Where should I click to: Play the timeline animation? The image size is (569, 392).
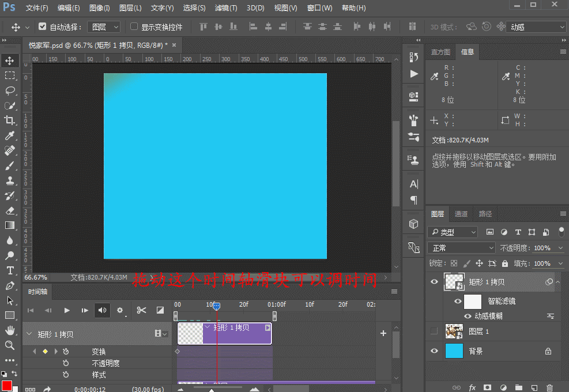67,310
